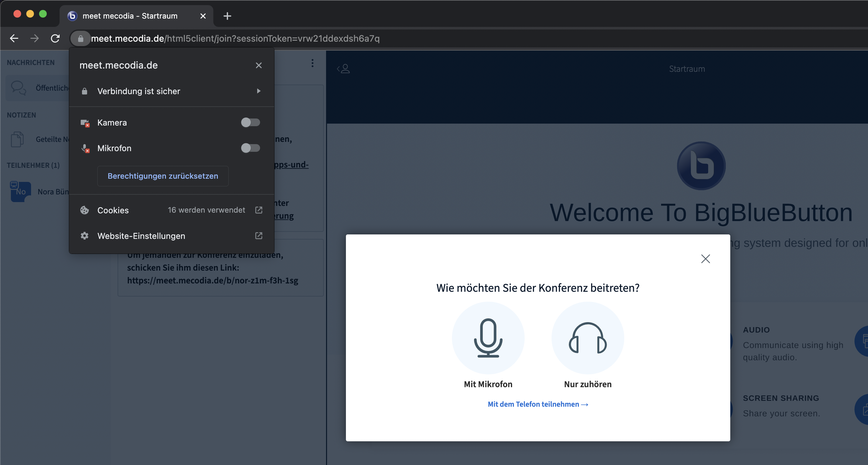Image resolution: width=868 pixels, height=465 pixels.
Task: Enable the Kamera permission toggle
Action: click(x=250, y=122)
